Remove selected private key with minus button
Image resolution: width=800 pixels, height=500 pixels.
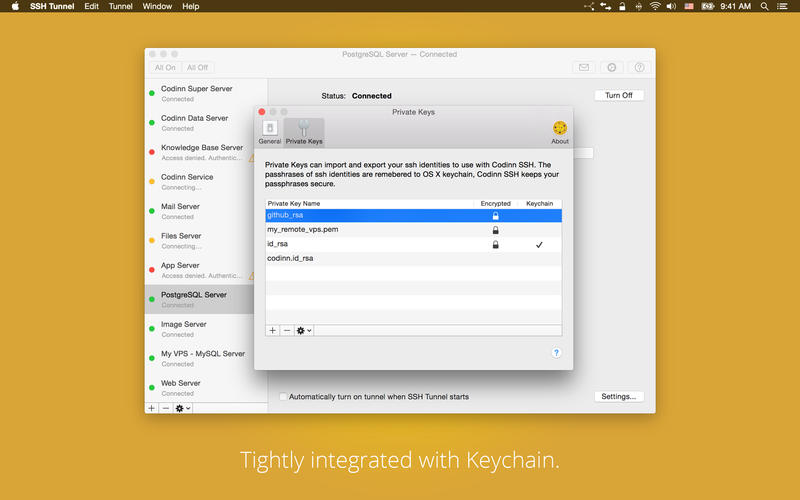pos(286,330)
